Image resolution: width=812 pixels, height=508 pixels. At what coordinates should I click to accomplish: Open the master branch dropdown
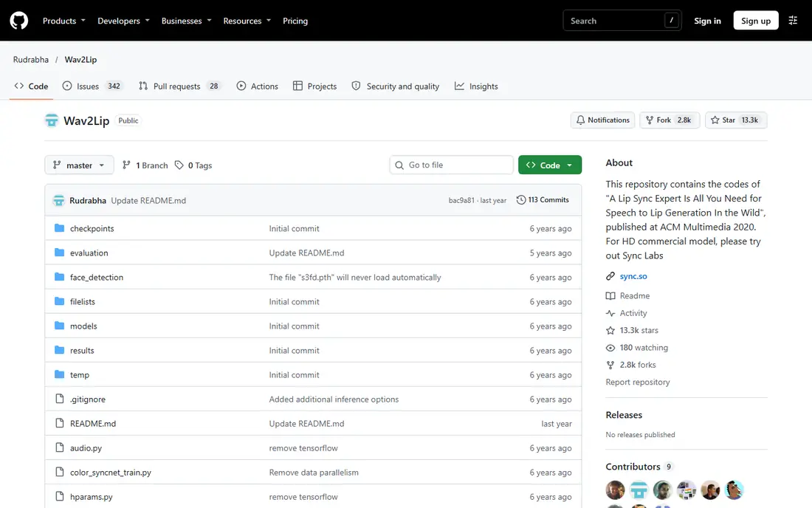pos(79,165)
